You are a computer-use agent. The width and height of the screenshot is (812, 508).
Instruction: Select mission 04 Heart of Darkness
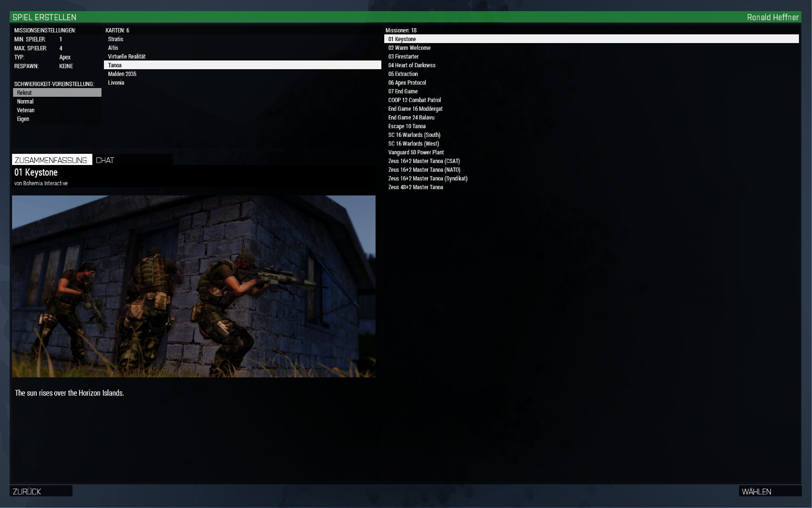pyautogui.click(x=591, y=65)
